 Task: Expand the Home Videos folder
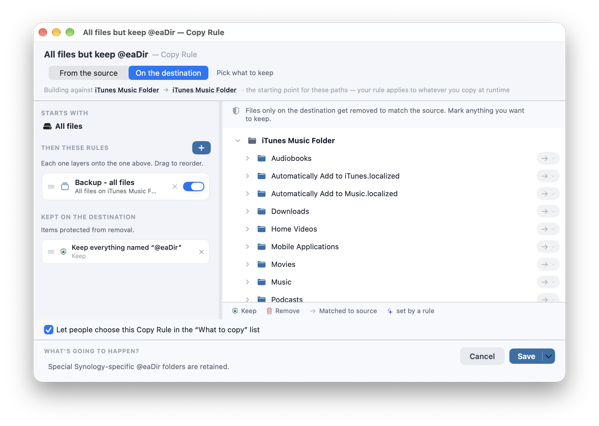click(247, 229)
